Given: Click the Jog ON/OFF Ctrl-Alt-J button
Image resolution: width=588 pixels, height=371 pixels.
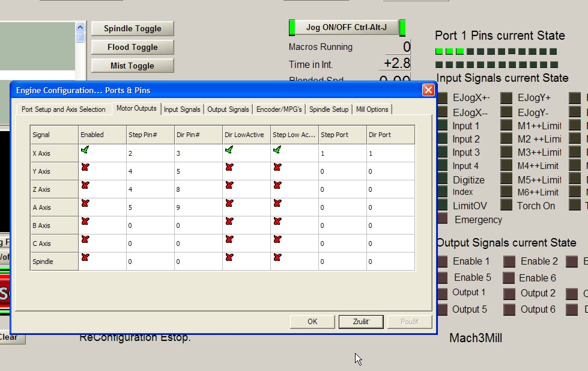Looking at the screenshot, I should [x=347, y=28].
